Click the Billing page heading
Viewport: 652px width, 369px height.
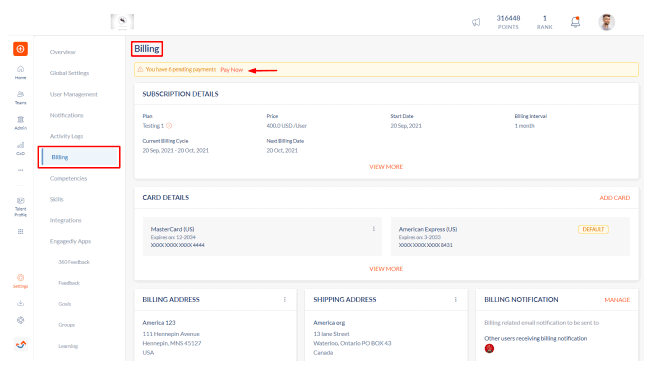click(147, 49)
